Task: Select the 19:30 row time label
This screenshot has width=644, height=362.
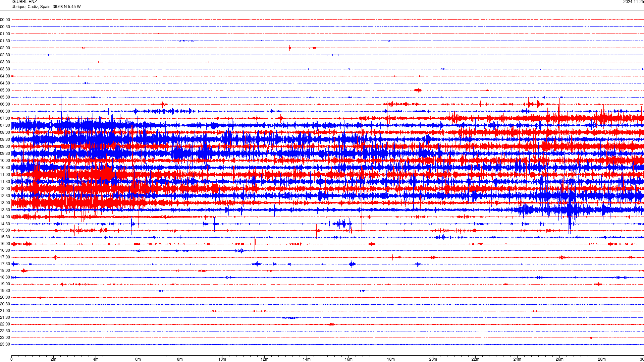Action: [5, 291]
